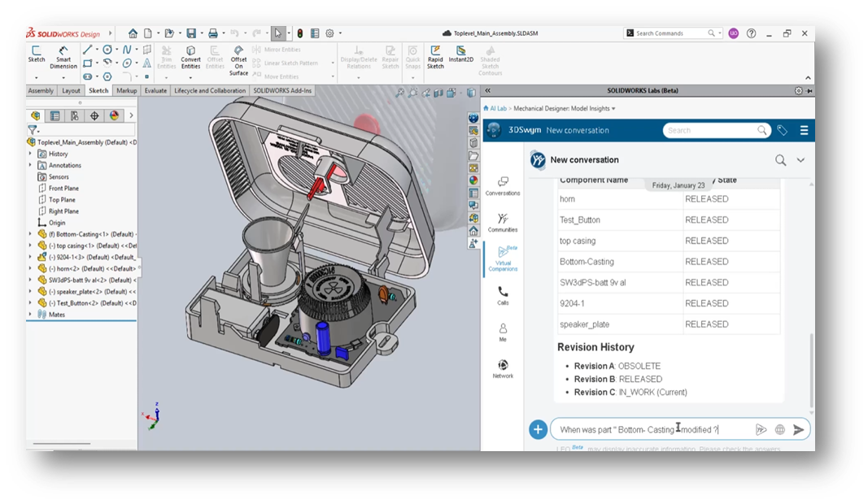Toggle Instant2D in the ribbon
Screen dimensions: 868x504
(460, 54)
